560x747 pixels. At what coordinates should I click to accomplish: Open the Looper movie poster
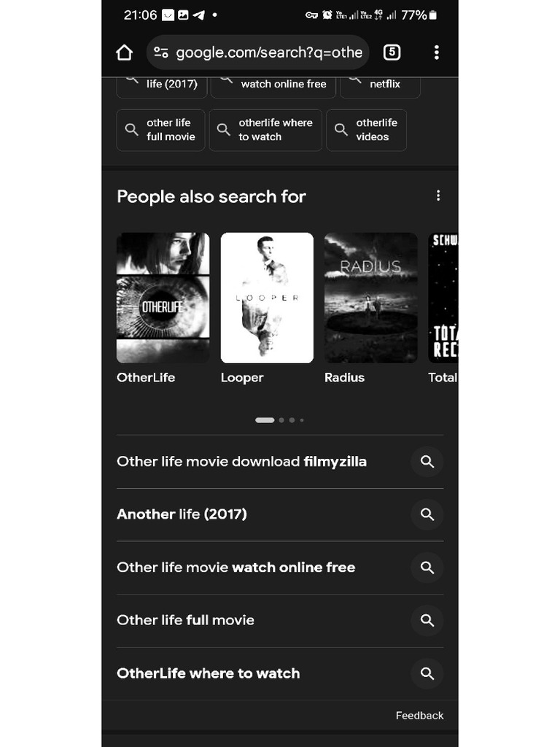tap(267, 298)
